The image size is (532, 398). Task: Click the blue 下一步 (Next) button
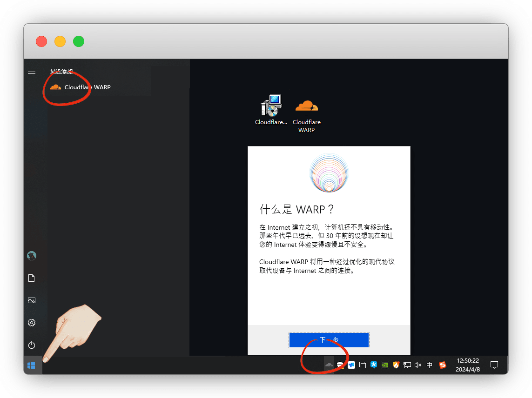(x=329, y=340)
